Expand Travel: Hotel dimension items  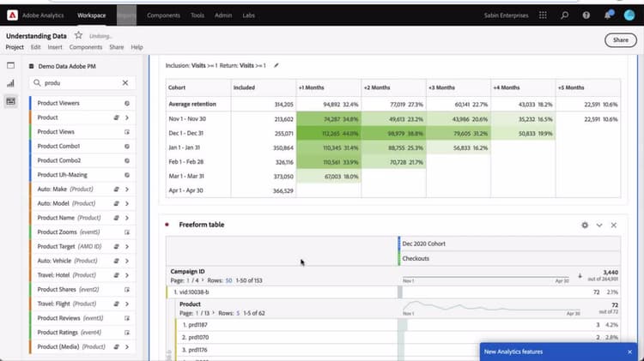[127, 275]
